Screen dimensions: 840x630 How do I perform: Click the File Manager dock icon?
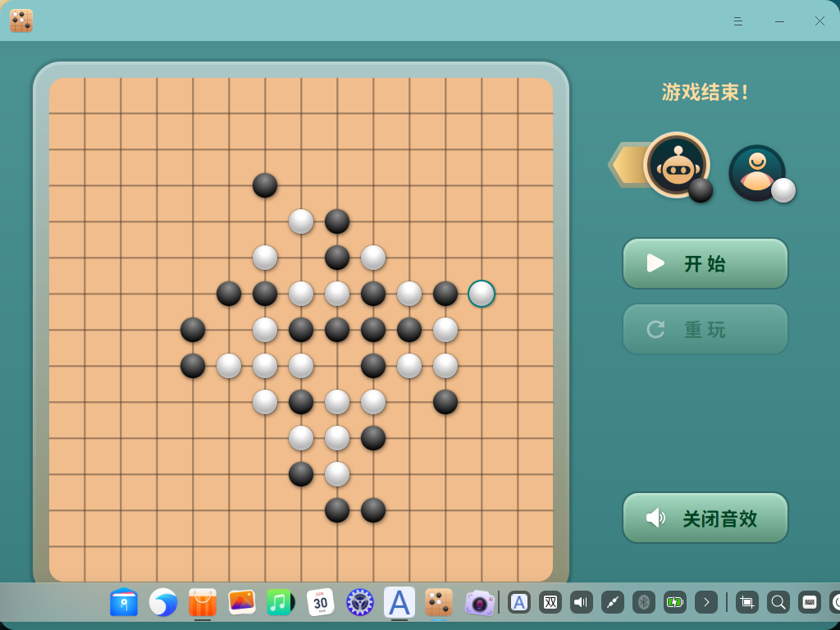pyautogui.click(x=124, y=603)
